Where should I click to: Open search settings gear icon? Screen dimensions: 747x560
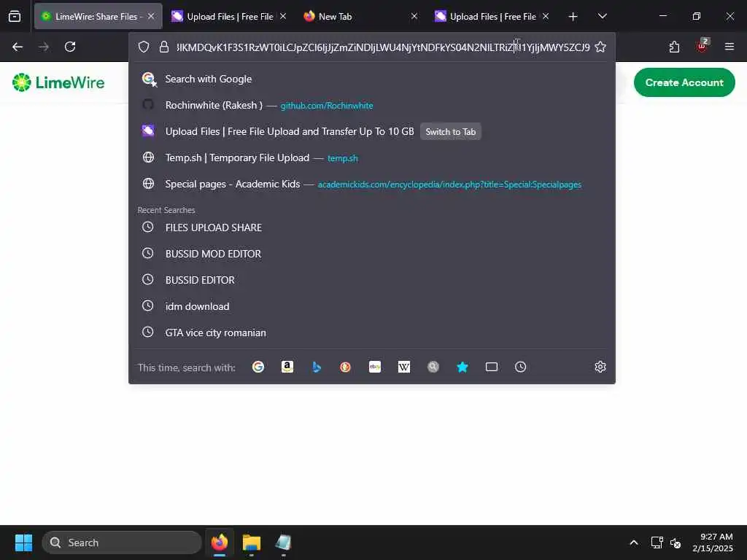pyautogui.click(x=600, y=367)
